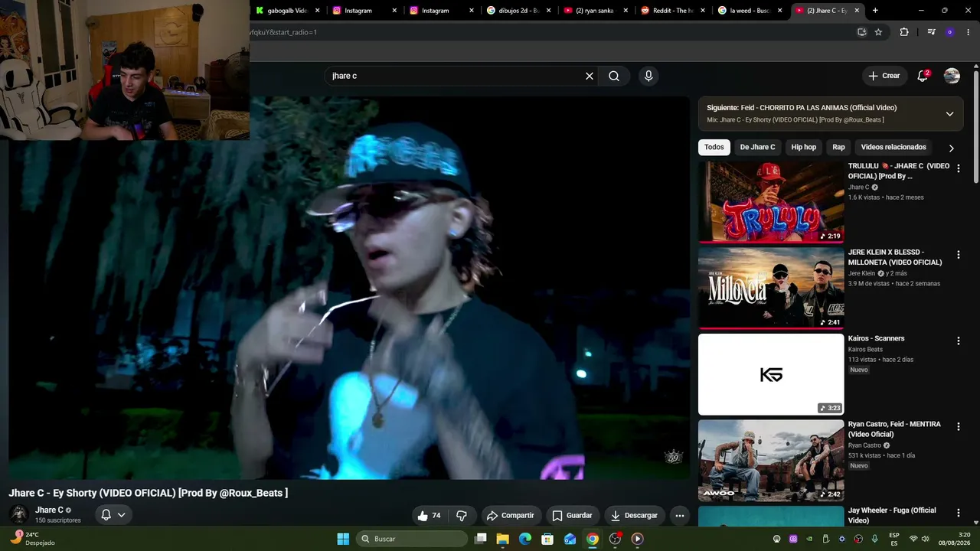This screenshot has width=980, height=551.
Task: Open the weather widget showing 24°C
Action: click(32, 539)
